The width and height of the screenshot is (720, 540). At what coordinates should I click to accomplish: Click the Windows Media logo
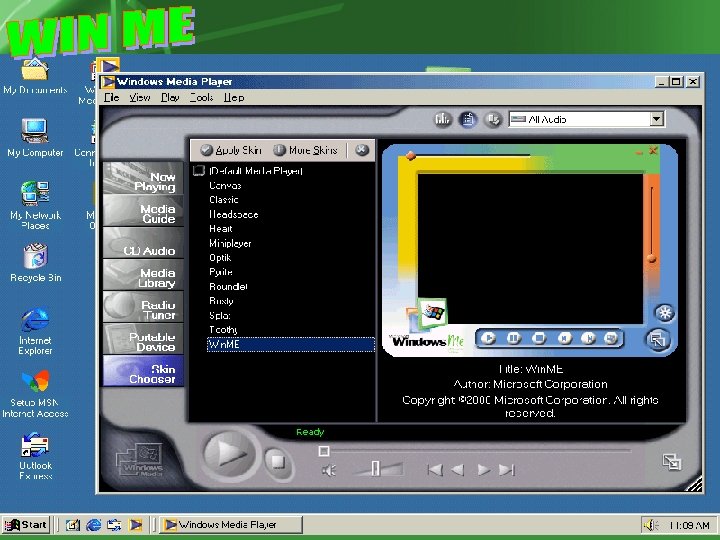tap(140, 460)
